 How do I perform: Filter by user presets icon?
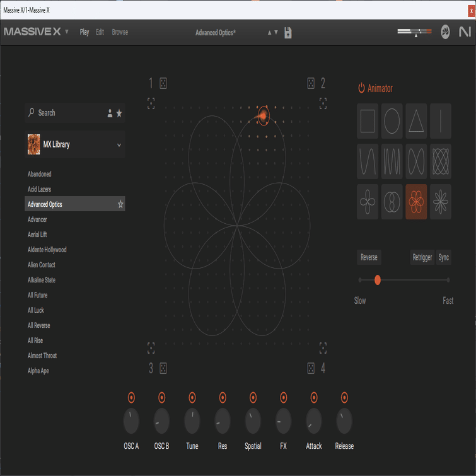pos(110,113)
